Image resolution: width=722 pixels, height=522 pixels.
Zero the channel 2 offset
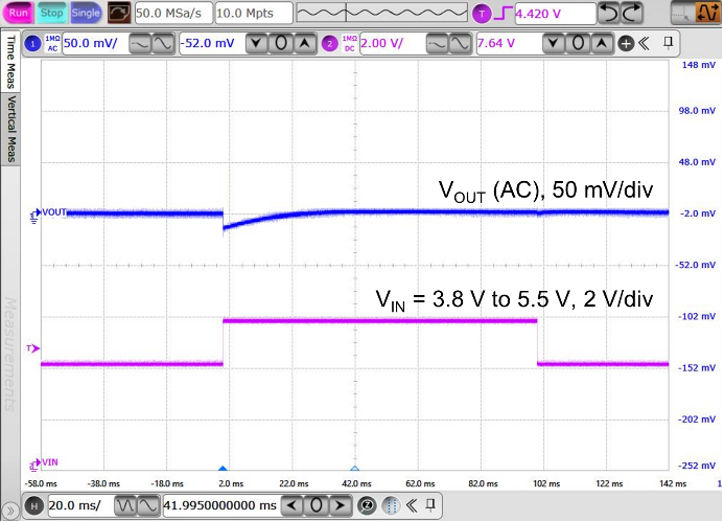pos(579,43)
